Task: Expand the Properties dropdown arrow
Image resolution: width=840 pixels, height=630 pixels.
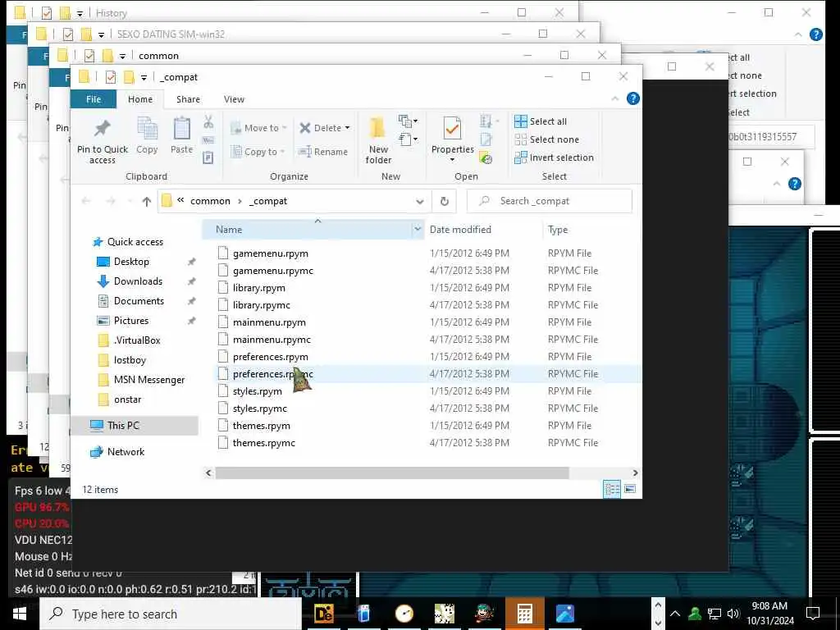Action: click(452, 160)
